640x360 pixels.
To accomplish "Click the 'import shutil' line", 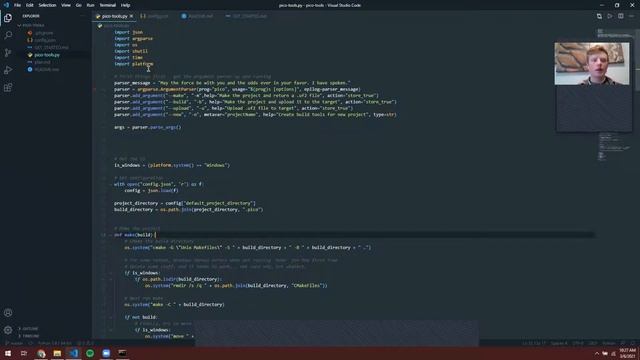I will pyautogui.click(x=131, y=51).
